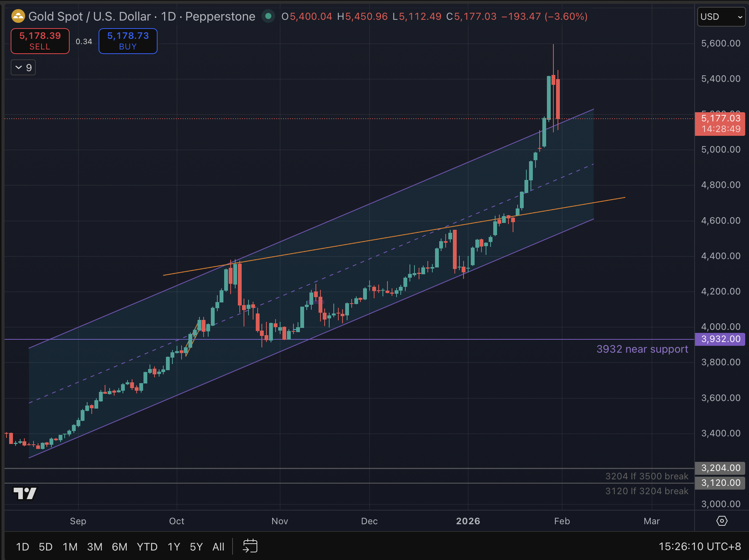Screen dimensions: 749x560
Task: Click the 3,932.00 price axis label
Action: [x=720, y=339]
